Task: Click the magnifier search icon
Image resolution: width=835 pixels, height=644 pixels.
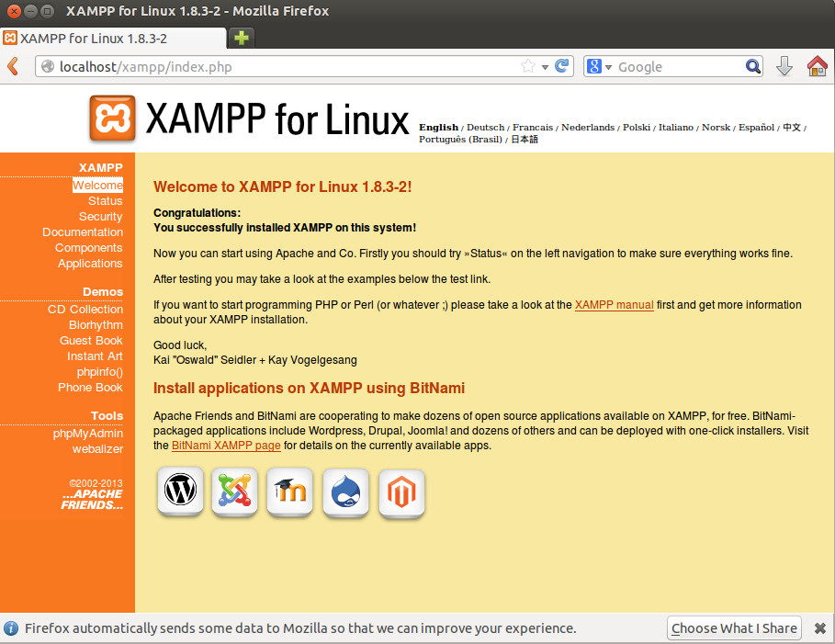Action: coord(752,66)
